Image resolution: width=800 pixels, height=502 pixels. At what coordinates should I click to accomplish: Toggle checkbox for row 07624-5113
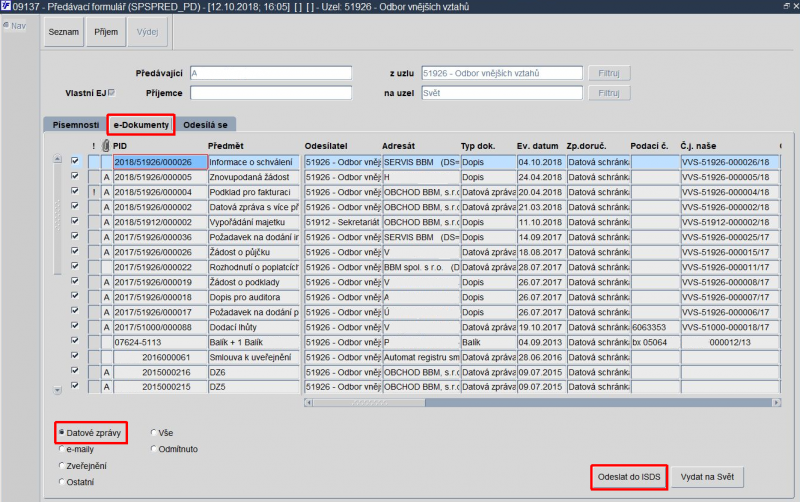75,341
